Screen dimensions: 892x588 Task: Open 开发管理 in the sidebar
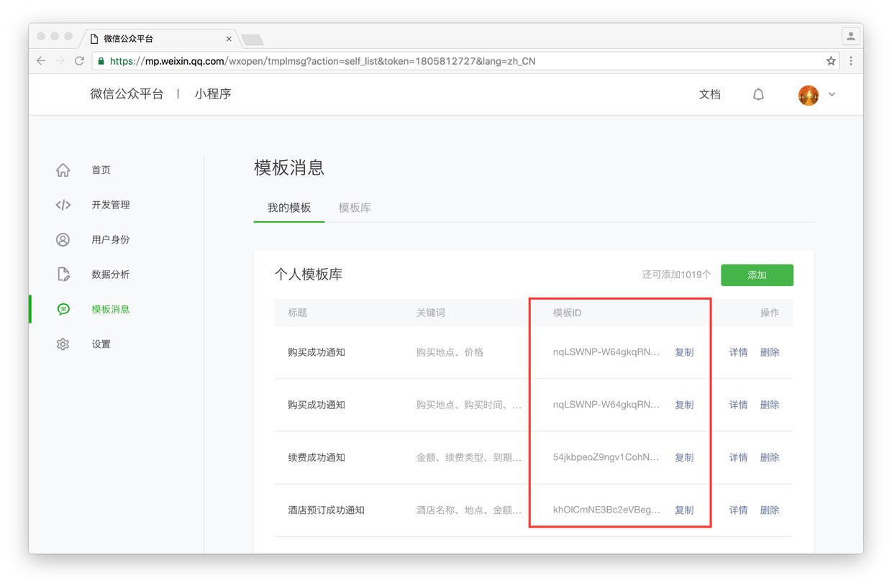pos(110,205)
